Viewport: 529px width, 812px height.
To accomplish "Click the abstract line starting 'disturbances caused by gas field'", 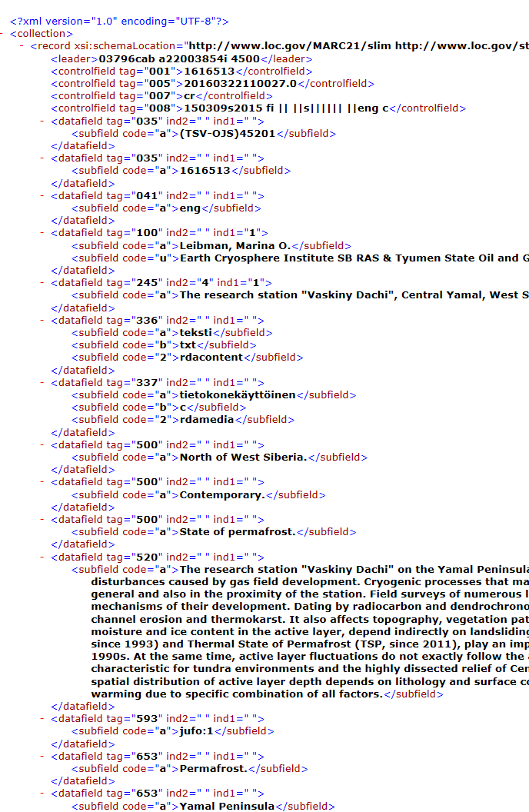I will click(310, 582).
